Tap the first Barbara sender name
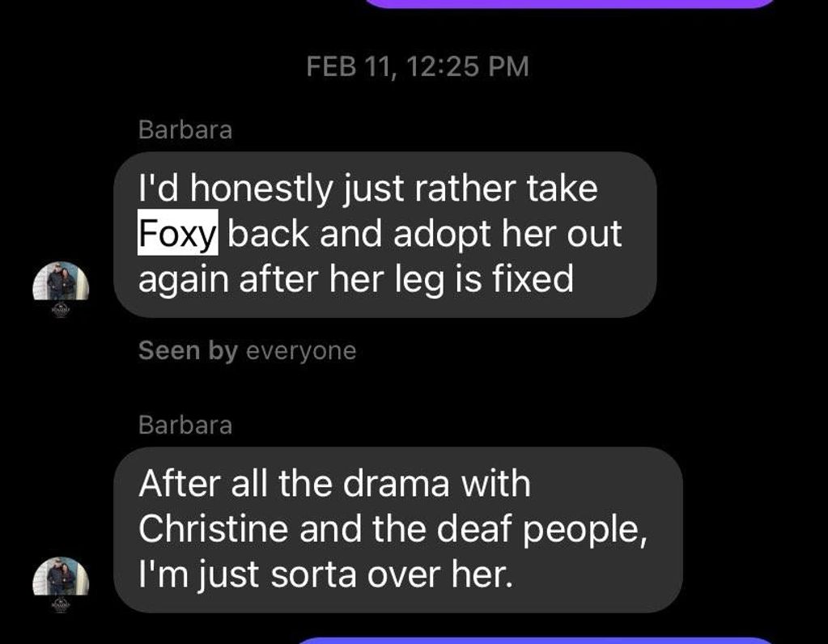The image size is (828, 644). tap(185, 130)
